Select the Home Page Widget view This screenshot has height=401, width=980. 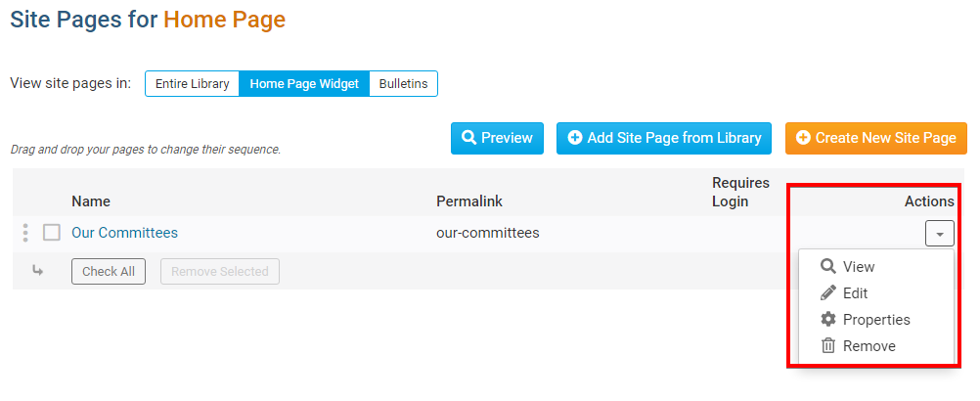click(x=304, y=84)
